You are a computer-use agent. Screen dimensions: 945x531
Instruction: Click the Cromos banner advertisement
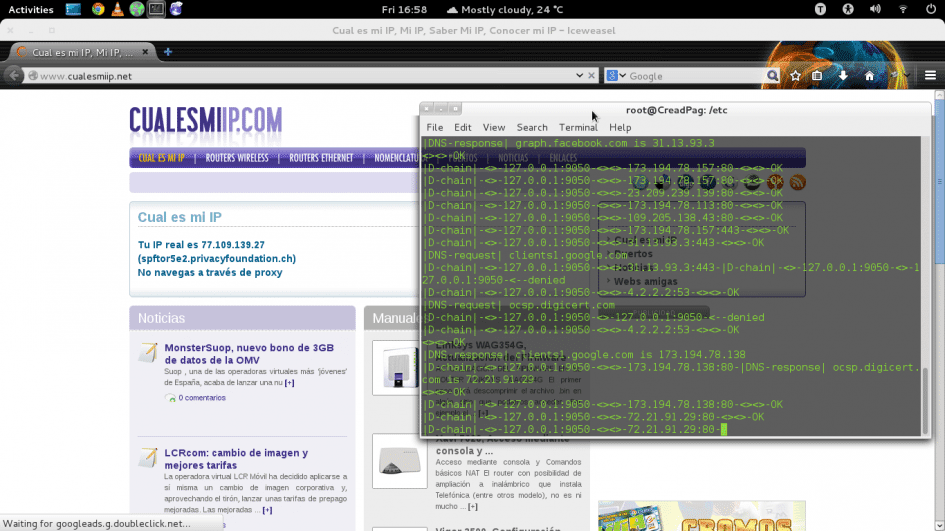pyautogui.click(x=702, y=516)
